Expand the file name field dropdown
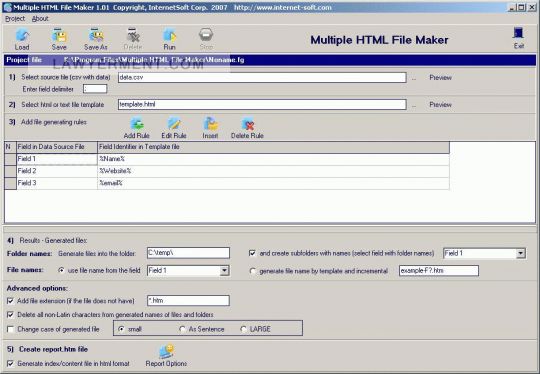Image resolution: width=540 pixels, height=374 pixels. [x=224, y=271]
